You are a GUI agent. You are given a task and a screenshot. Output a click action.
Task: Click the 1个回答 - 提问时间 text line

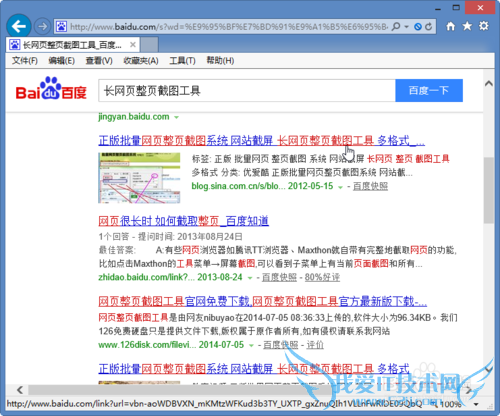[x=170, y=236]
